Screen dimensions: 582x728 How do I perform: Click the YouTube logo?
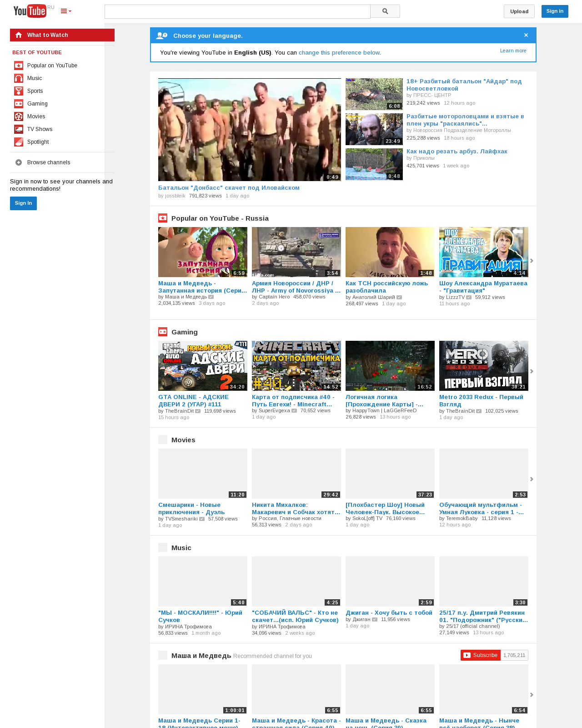30,11
